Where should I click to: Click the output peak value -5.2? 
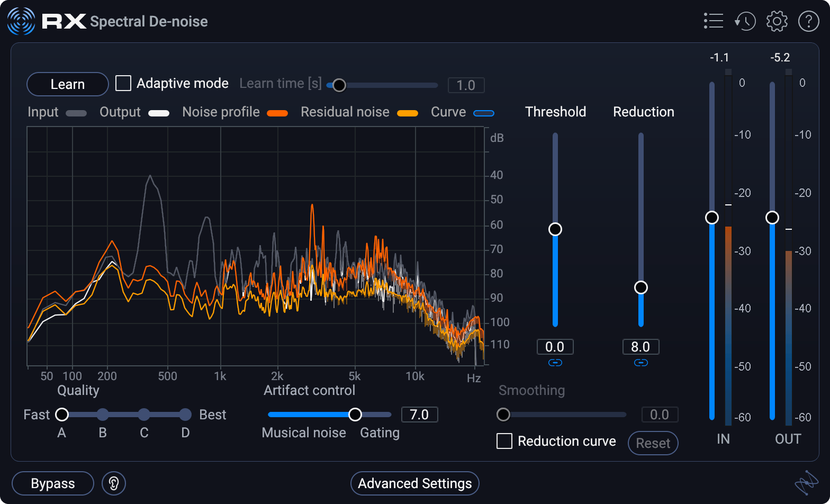(780, 57)
